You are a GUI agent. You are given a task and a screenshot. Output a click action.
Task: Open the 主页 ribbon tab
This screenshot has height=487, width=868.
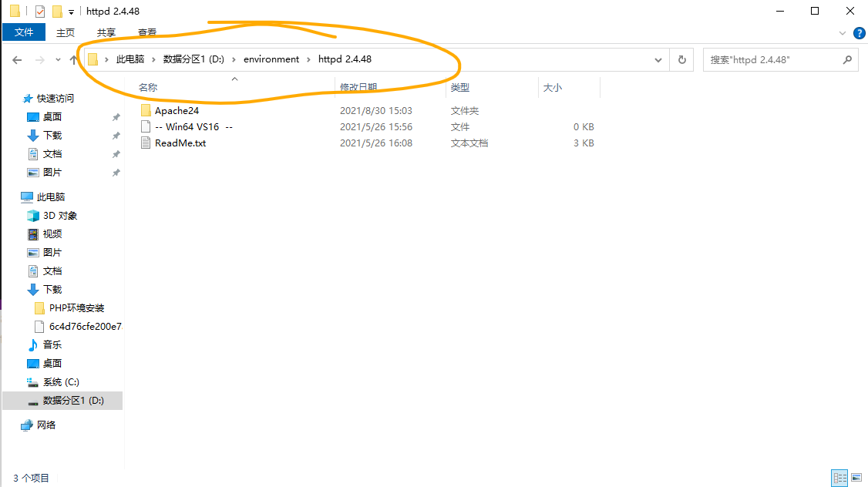tap(66, 32)
